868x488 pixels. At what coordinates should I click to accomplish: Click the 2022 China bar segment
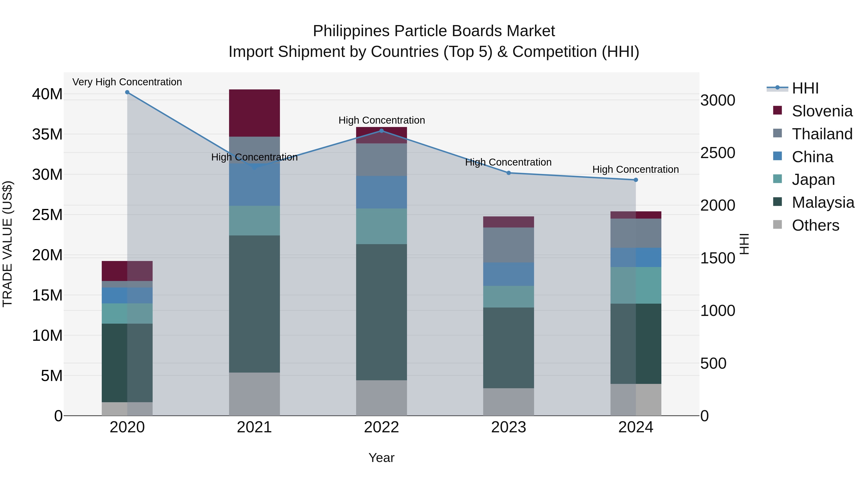coord(381,192)
